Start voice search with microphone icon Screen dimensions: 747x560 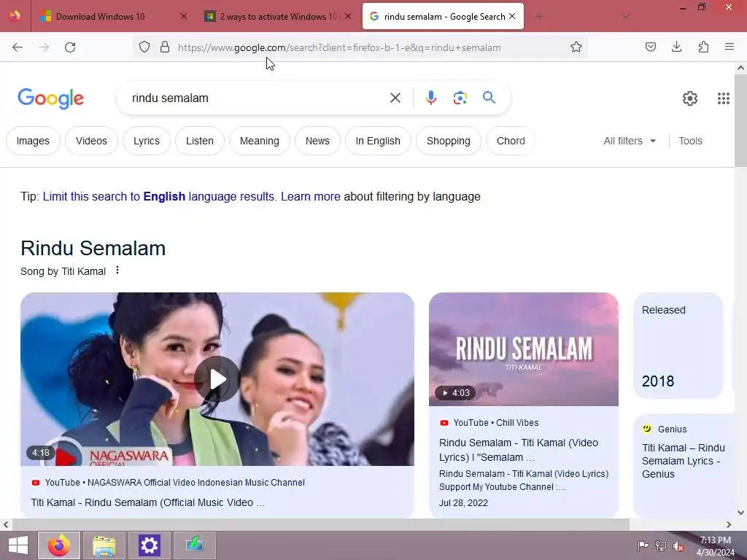click(430, 98)
